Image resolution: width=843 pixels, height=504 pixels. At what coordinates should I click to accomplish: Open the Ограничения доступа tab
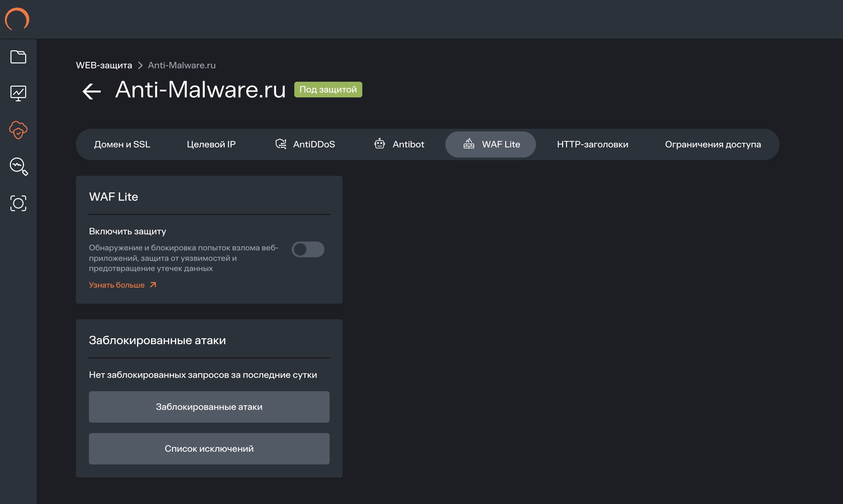[713, 144]
